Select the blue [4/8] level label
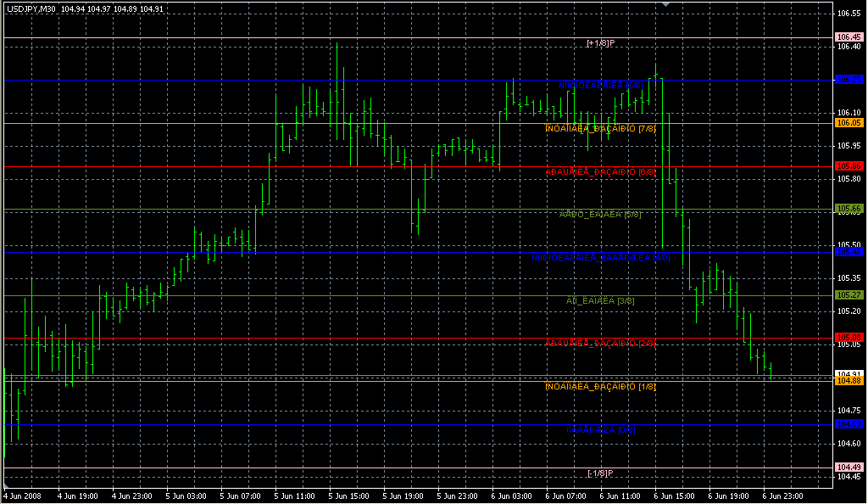The image size is (868, 504). click(600, 257)
